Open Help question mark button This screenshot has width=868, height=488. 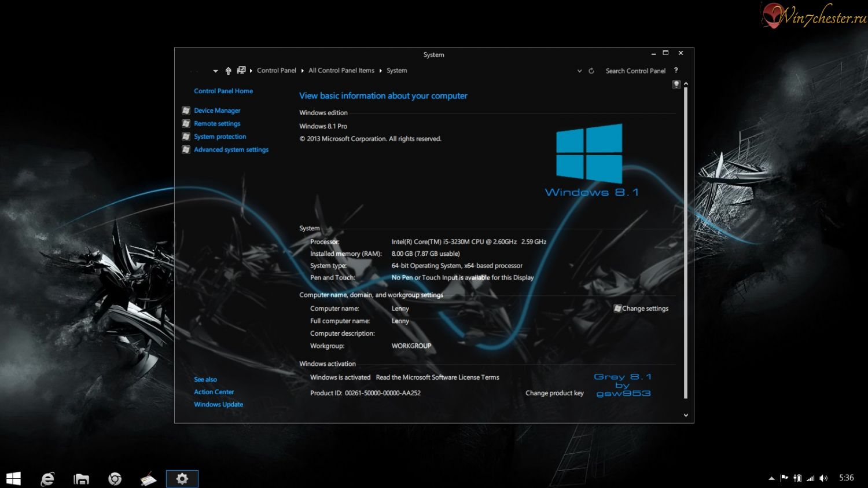tap(675, 70)
